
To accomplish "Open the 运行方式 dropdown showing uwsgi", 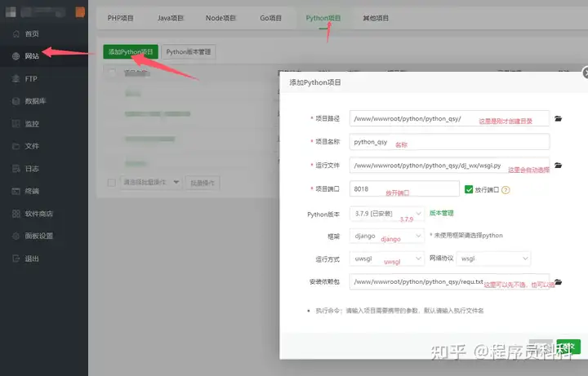I will [386, 259].
